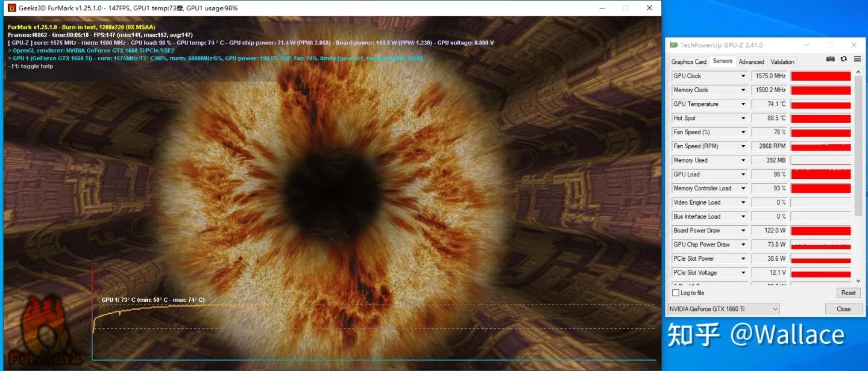Click the Close button in GPU-Z
The image size is (868, 371).
843,309
